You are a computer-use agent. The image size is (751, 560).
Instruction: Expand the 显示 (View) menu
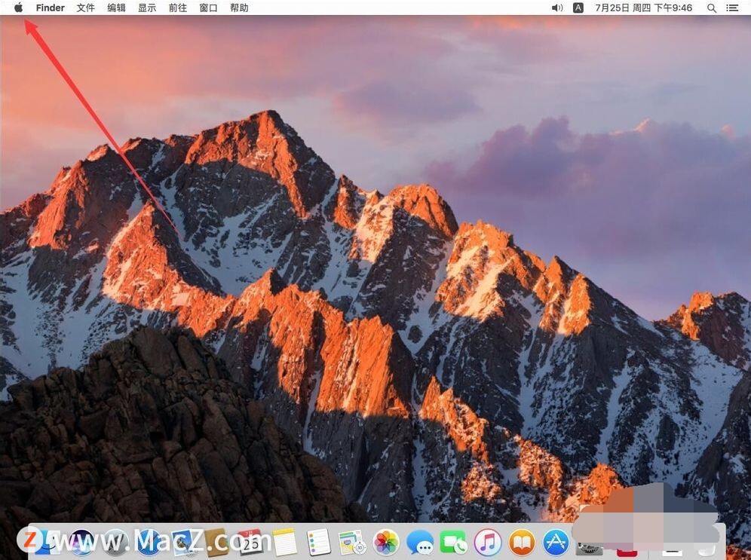point(147,8)
